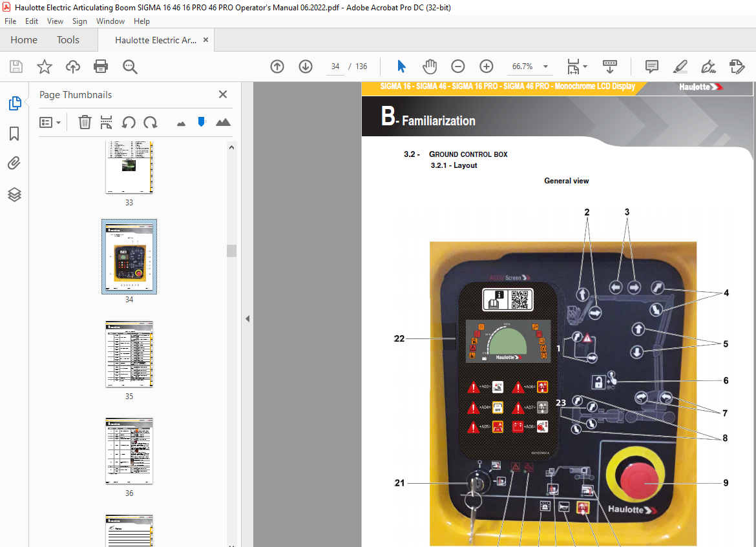
Task: Activate the Hand pan tool
Action: click(x=429, y=67)
